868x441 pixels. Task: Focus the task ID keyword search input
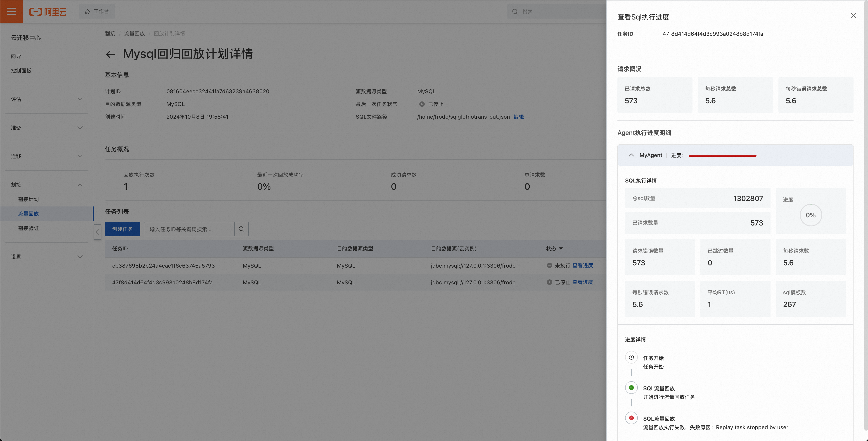189,229
